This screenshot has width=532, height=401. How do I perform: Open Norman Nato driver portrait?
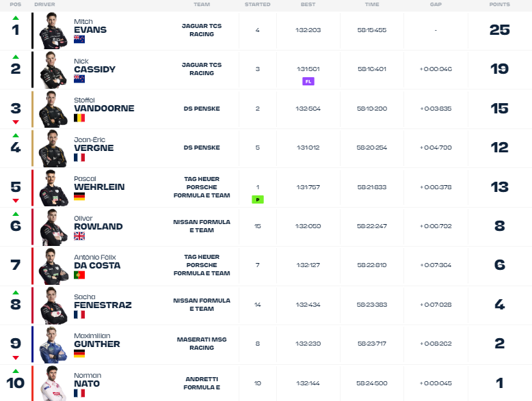point(53,383)
